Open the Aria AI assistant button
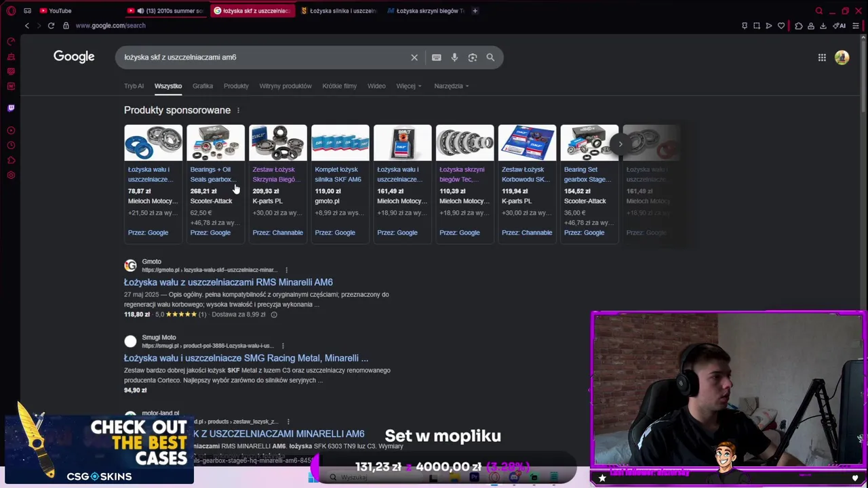The height and width of the screenshot is (488, 868). pos(841,26)
